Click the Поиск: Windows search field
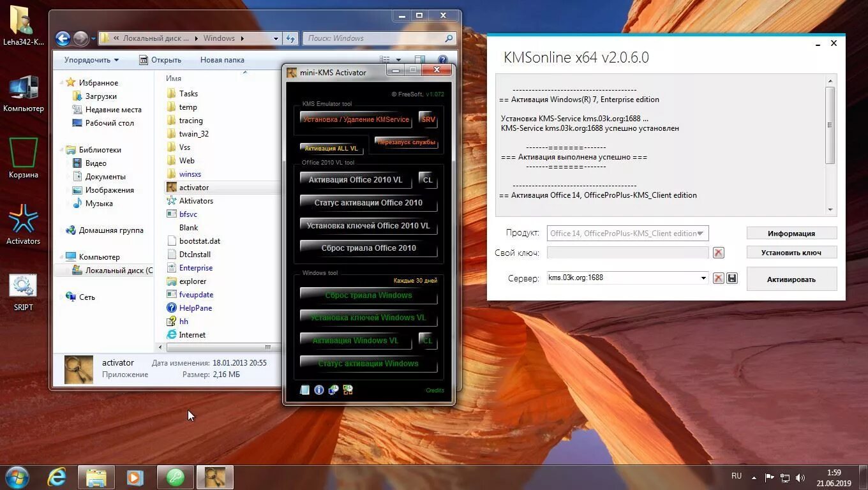Image resolution: width=868 pixels, height=490 pixels. pyautogui.click(x=380, y=38)
